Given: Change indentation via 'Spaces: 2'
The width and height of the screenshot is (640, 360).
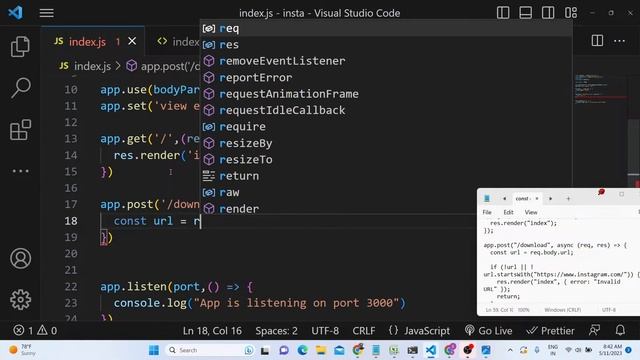Looking at the screenshot, I should coord(276,331).
